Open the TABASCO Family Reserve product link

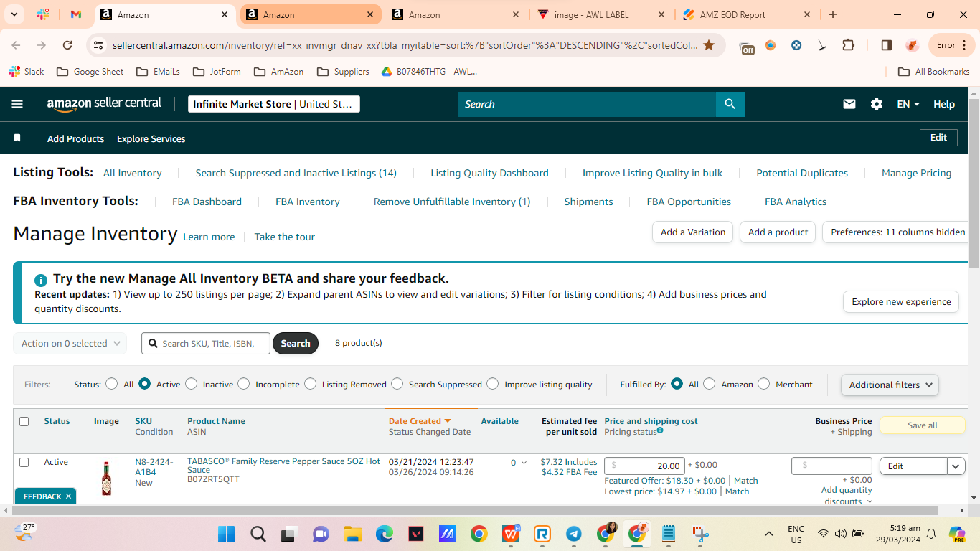pos(283,466)
